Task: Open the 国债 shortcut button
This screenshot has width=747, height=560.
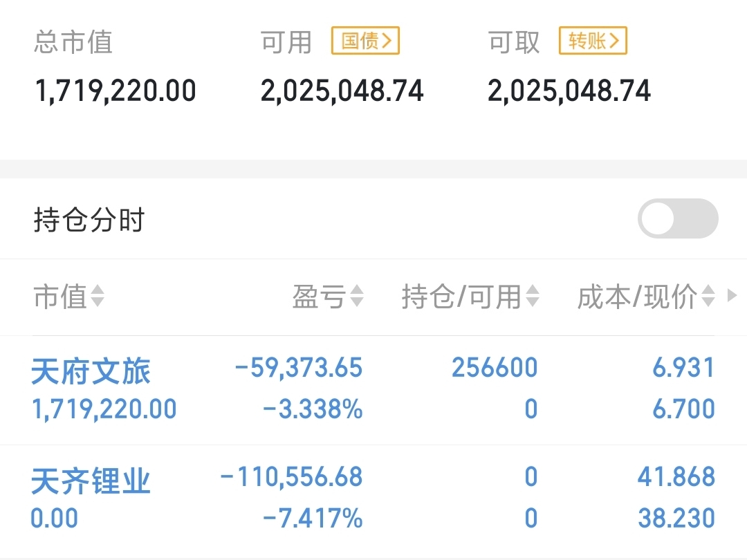Action: [365, 41]
